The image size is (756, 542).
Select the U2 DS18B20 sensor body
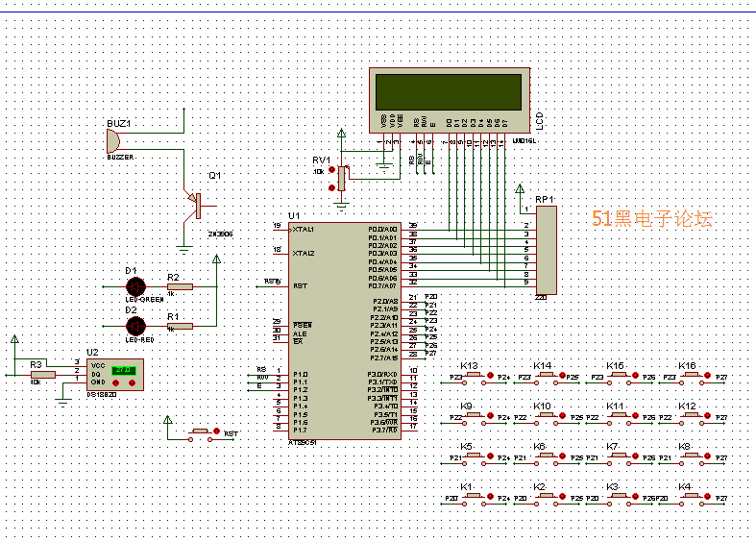(x=115, y=375)
